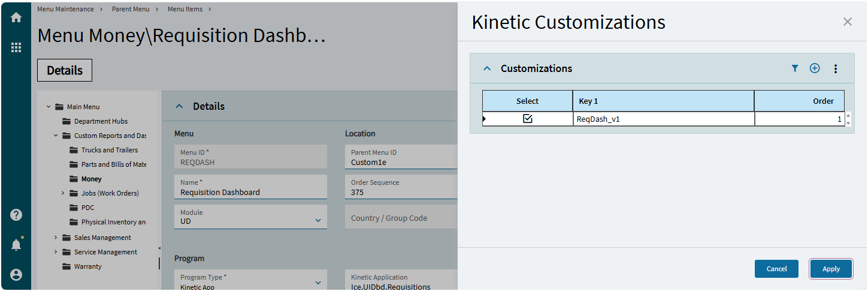The image size is (868, 291).
Task: Open the apps grid menu icon
Action: [16, 47]
